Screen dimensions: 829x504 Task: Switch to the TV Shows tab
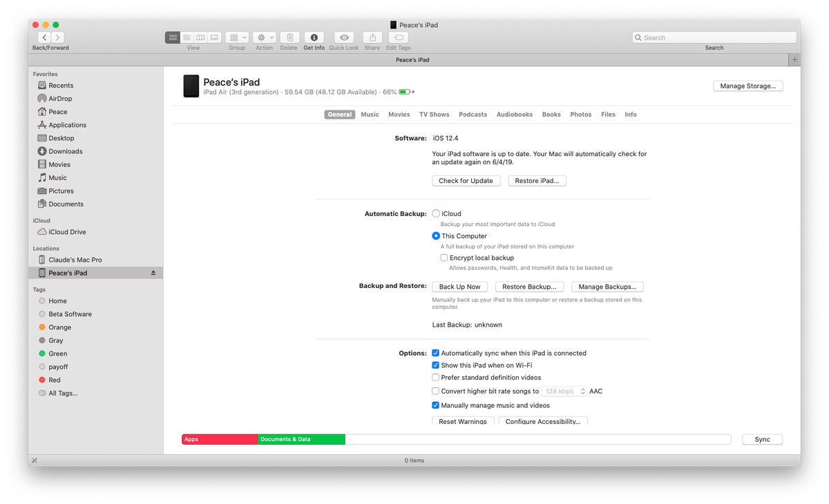pyautogui.click(x=435, y=115)
